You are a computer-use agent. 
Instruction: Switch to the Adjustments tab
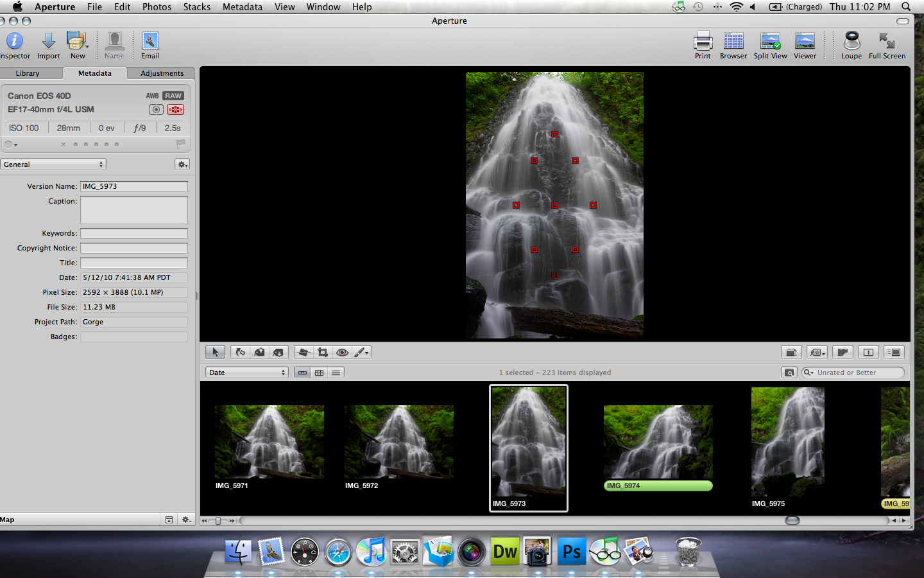[x=162, y=73]
